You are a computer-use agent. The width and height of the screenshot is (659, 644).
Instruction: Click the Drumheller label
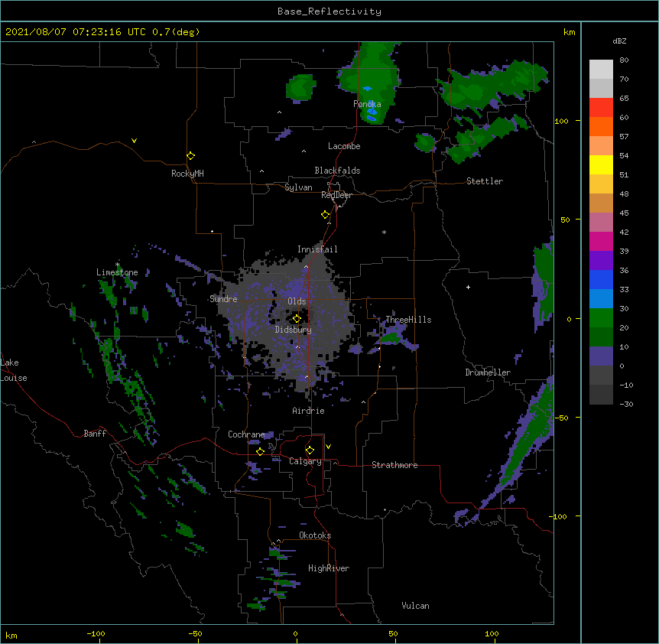(488, 372)
